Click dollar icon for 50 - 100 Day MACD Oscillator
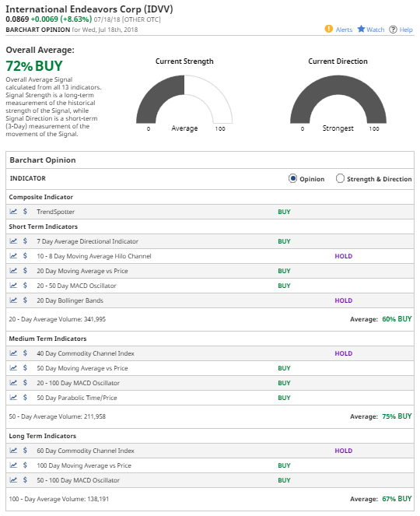This screenshot has width=420, height=516. tap(25, 480)
